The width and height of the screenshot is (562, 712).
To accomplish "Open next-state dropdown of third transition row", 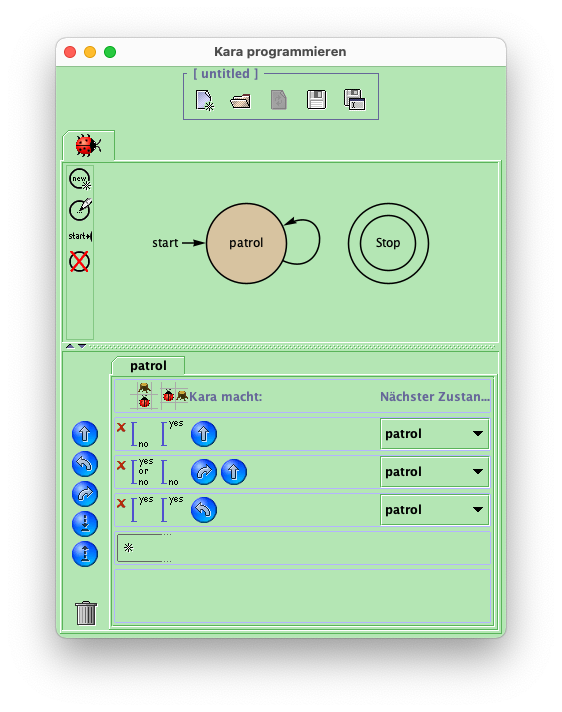I will (434, 510).
